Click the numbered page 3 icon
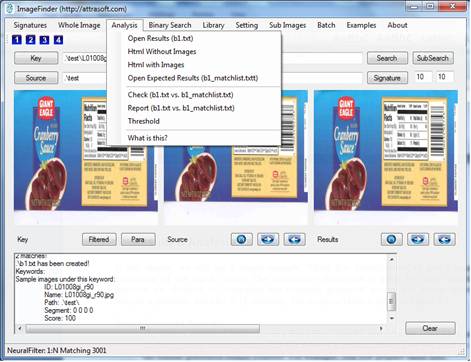 coord(44,40)
